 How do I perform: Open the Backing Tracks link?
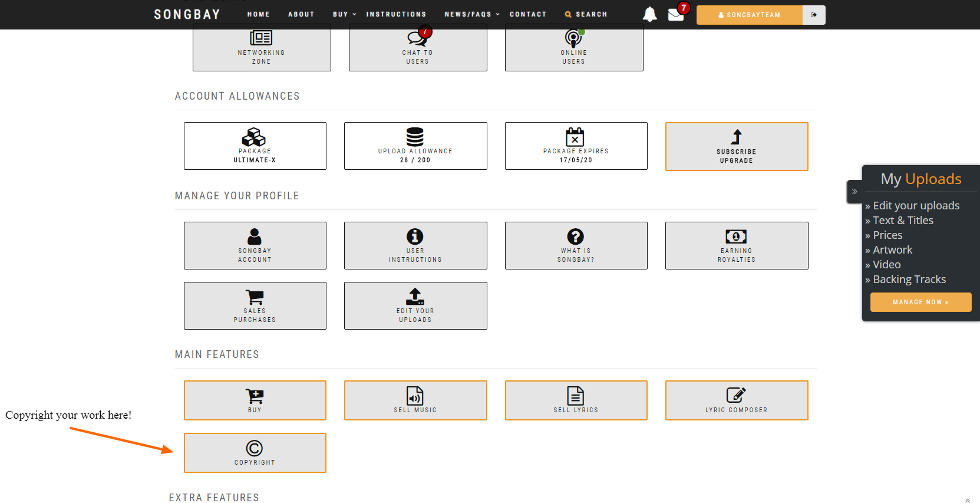tap(909, 280)
